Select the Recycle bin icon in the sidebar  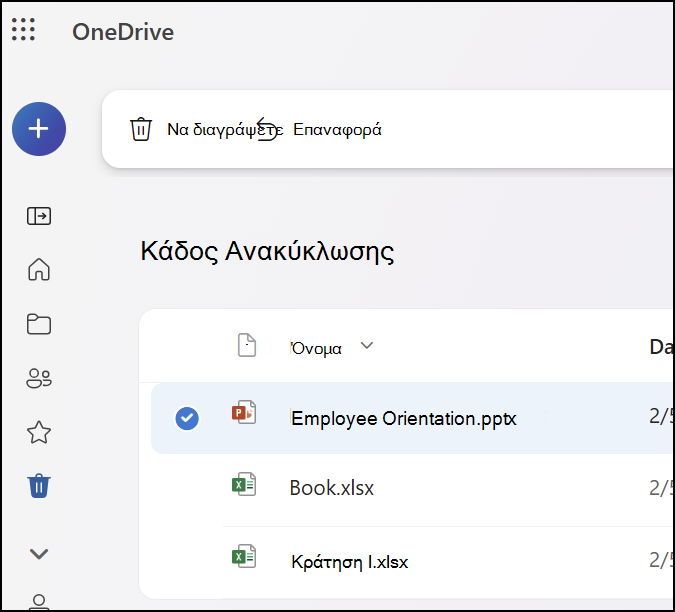tap(39, 486)
